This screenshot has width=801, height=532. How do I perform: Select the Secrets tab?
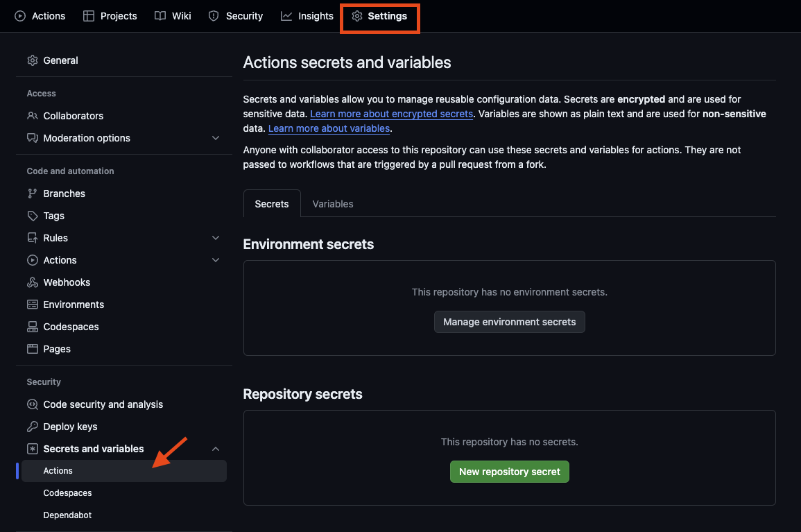(x=271, y=203)
